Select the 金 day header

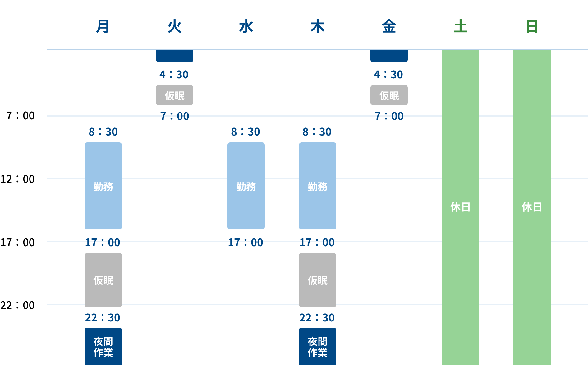(x=389, y=26)
